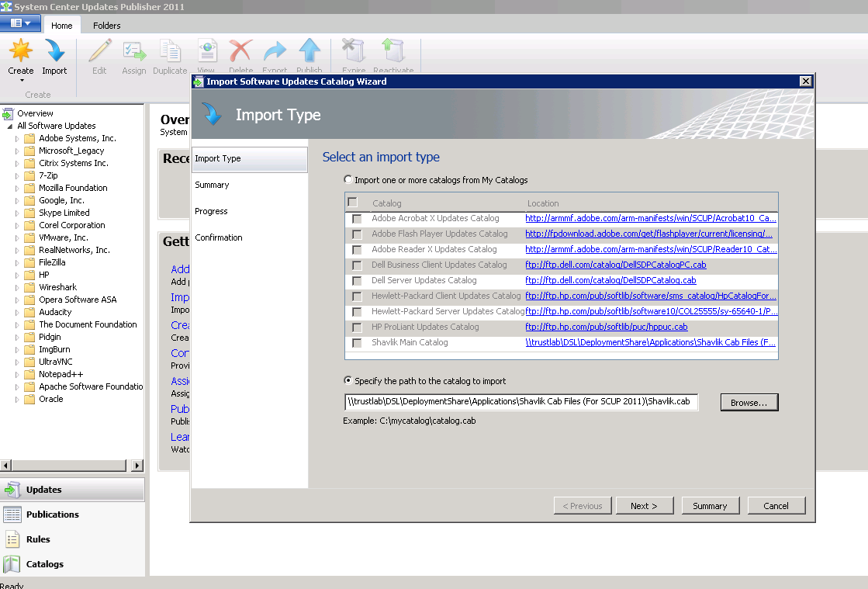Click the Duplicate icon in ribbon
Image resolution: width=868 pixels, height=589 pixels.
point(170,51)
